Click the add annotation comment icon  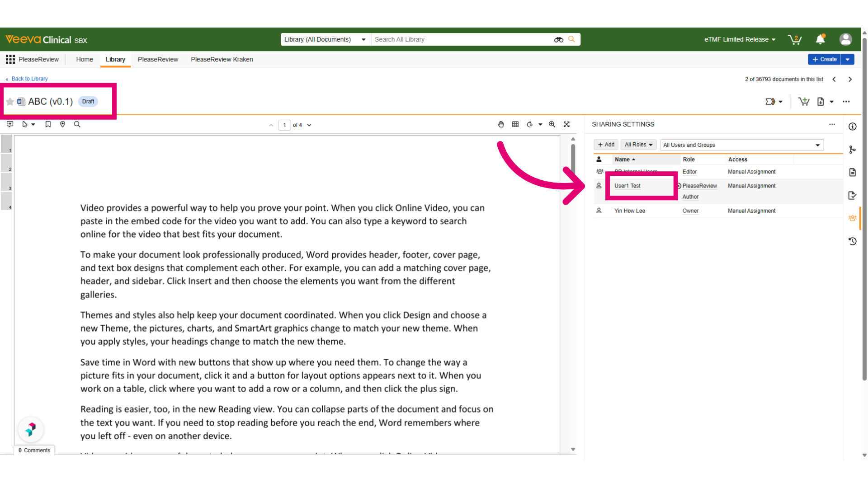10,124
